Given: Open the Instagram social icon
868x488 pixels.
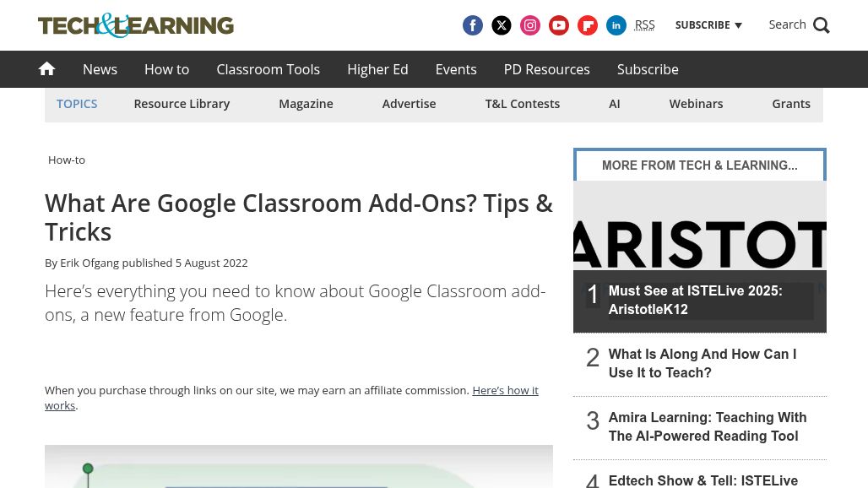Looking at the screenshot, I should [x=529, y=25].
